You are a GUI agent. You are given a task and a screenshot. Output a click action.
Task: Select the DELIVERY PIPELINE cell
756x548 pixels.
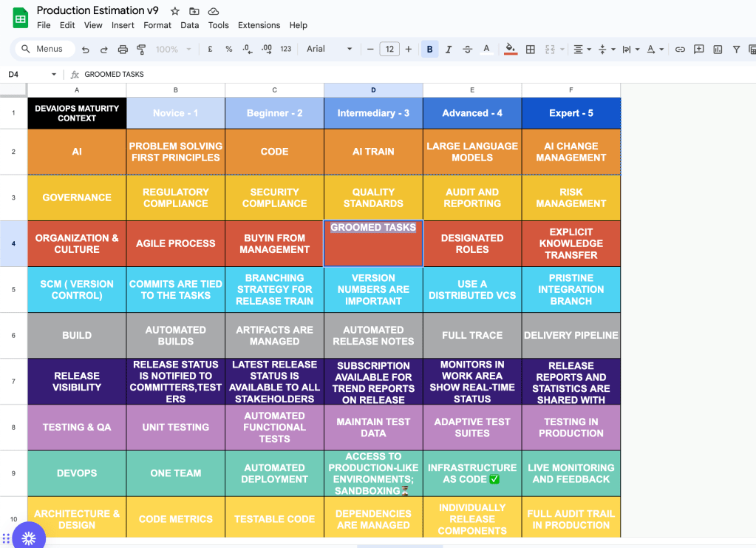(x=571, y=335)
